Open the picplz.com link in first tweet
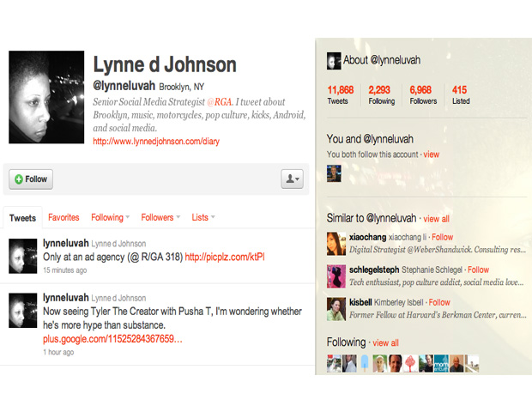This screenshot has height=412, width=532. [x=224, y=257]
